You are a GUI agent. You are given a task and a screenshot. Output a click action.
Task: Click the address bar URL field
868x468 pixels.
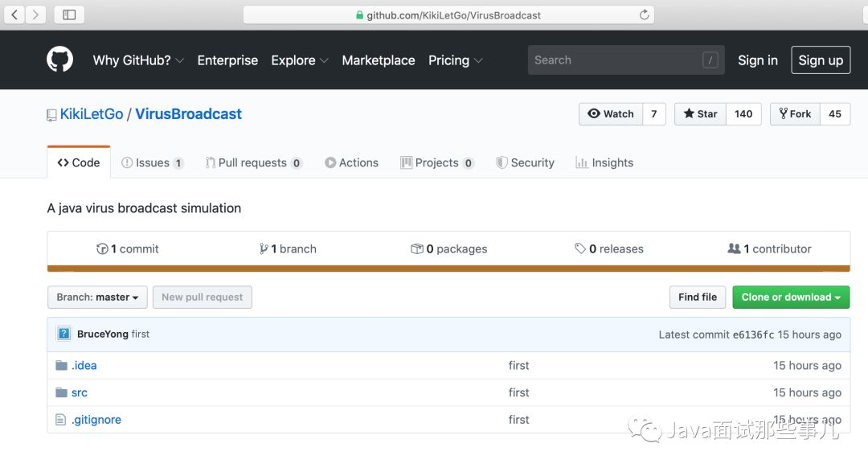point(448,15)
